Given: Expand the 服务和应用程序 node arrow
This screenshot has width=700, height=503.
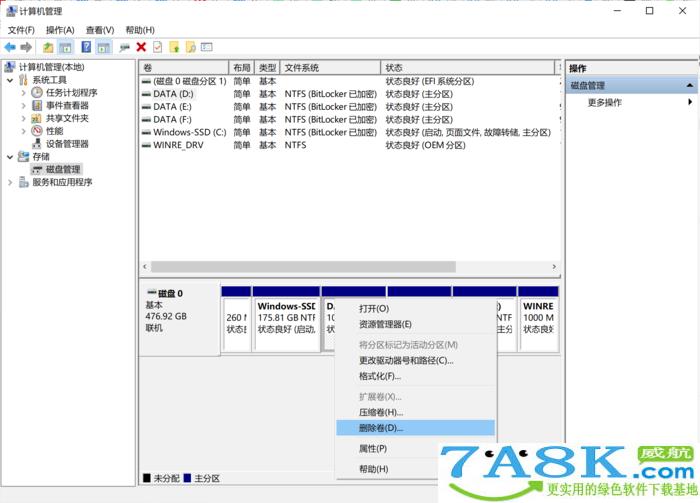Looking at the screenshot, I should click(x=10, y=182).
